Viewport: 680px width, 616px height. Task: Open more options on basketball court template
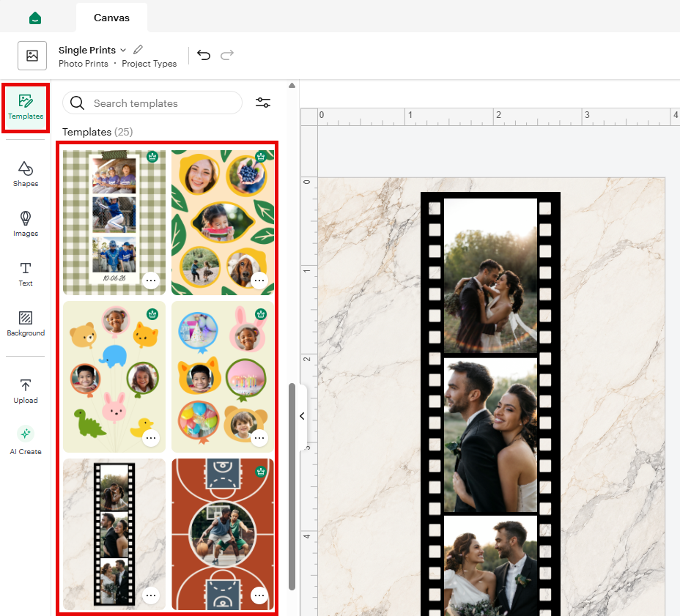[259, 595]
